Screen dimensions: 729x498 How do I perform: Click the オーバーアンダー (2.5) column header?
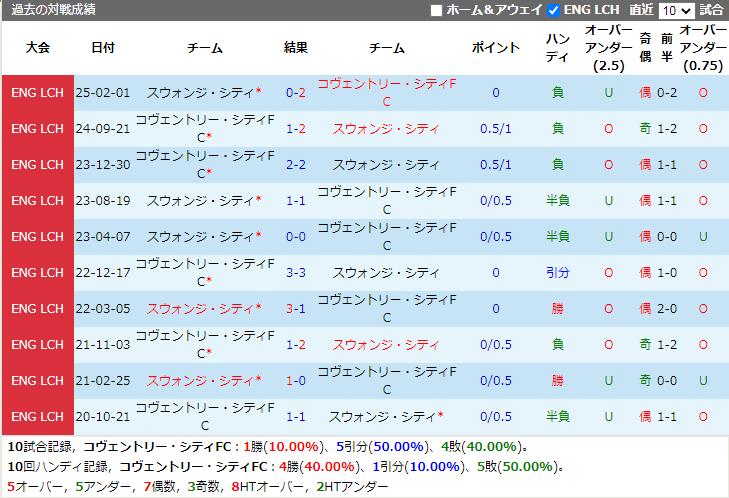[608, 48]
